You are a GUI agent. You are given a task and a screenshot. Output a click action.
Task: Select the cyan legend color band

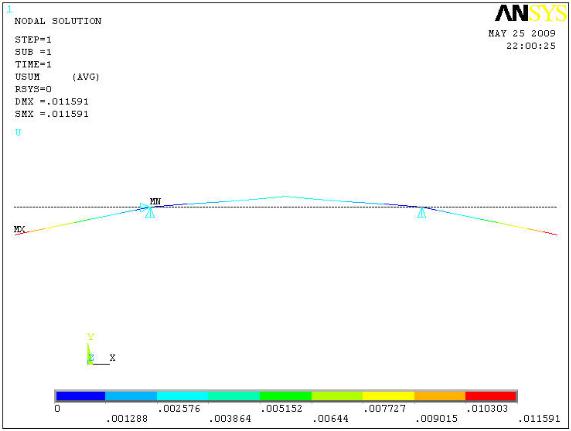pyautogui.click(x=182, y=396)
